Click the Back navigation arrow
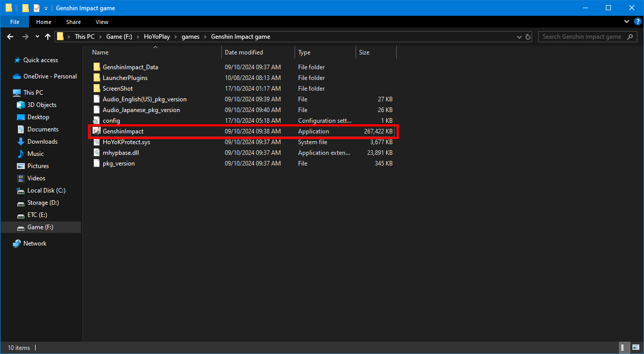This screenshot has height=354, width=644. (10, 36)
